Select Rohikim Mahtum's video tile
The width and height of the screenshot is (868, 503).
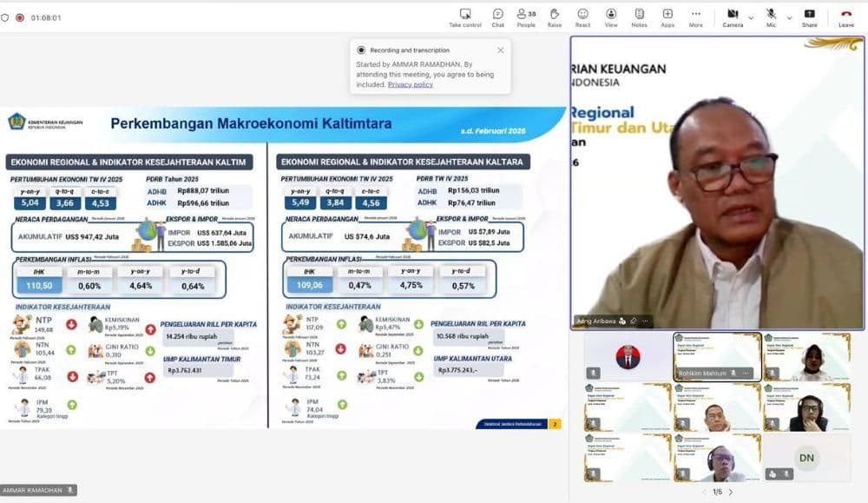[717, 357]
